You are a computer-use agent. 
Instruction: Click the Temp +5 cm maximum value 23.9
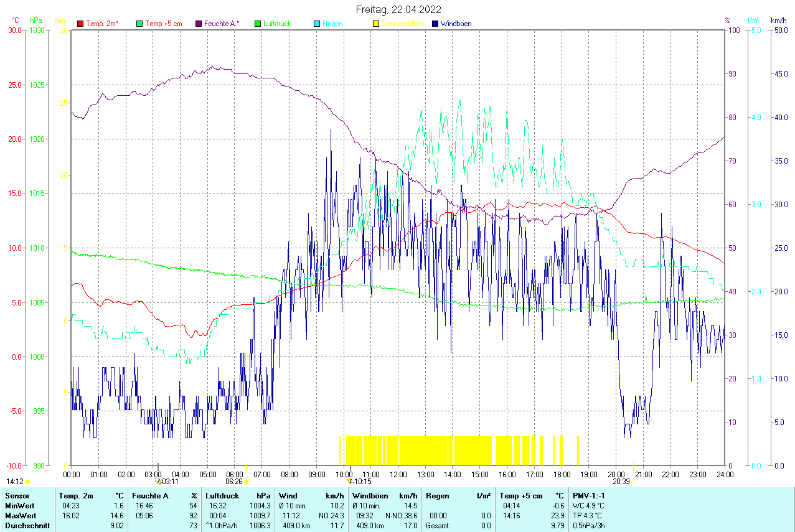coord(557,516)
